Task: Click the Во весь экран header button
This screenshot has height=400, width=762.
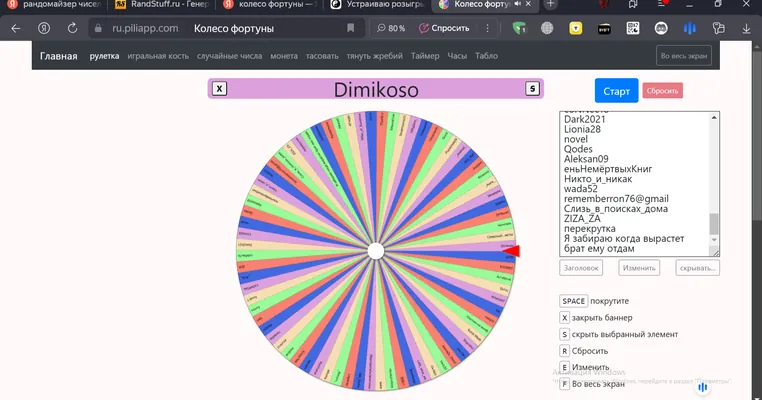Action: click(x=684, y=55)
